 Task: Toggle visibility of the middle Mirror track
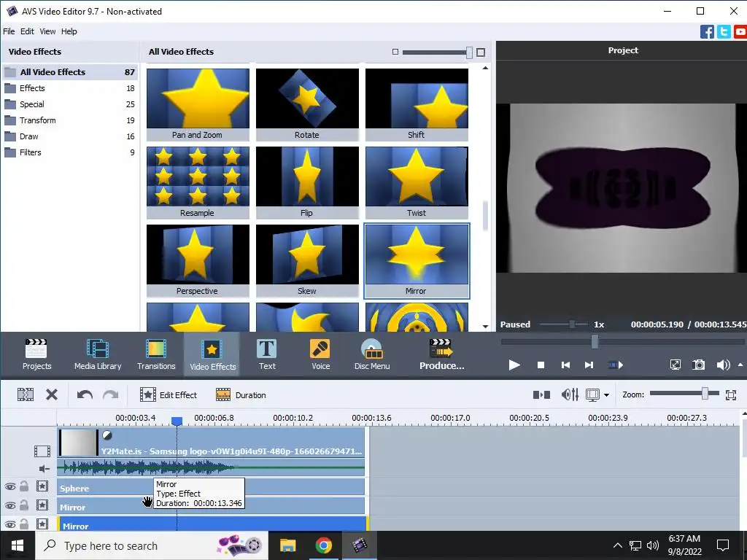(x=10, y=506)
